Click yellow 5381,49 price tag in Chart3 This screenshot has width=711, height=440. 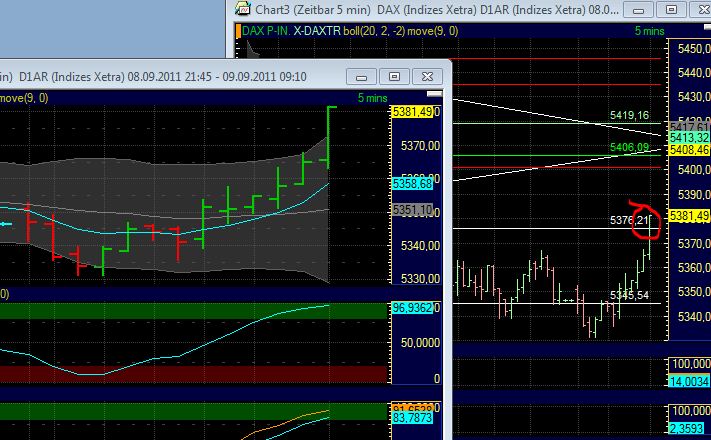[x=689, y=216]
